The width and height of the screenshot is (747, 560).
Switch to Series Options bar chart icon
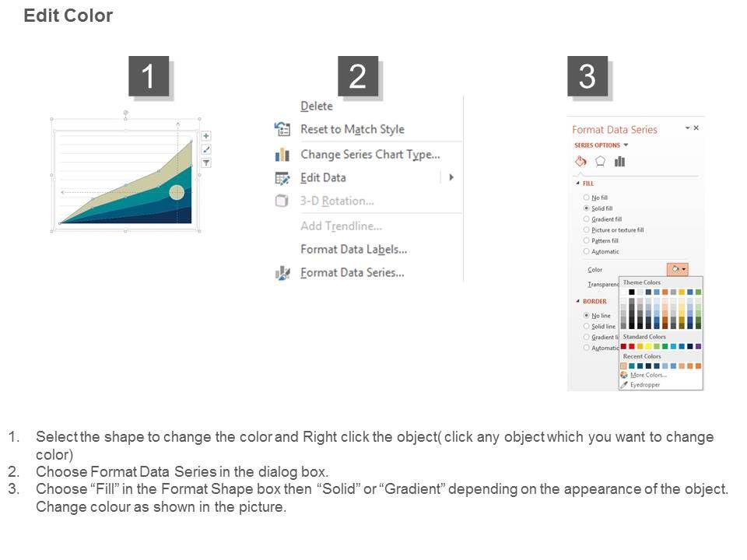point(620,162)
